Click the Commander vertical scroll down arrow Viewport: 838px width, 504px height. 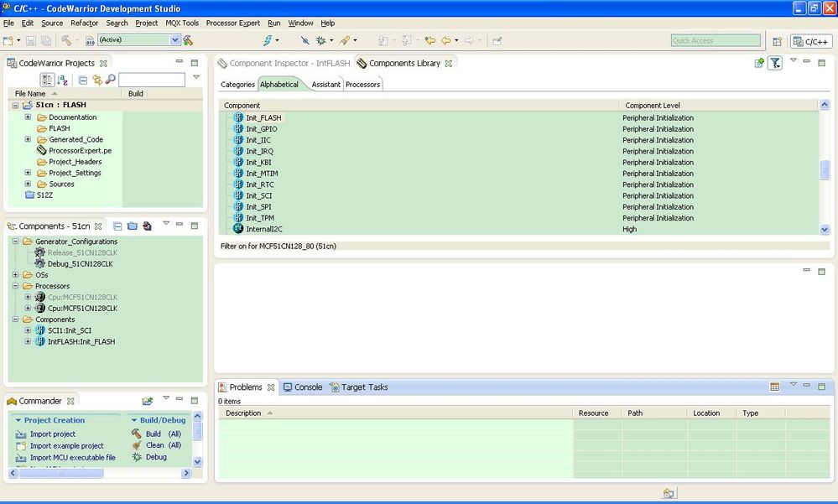[x=197, y=462]
